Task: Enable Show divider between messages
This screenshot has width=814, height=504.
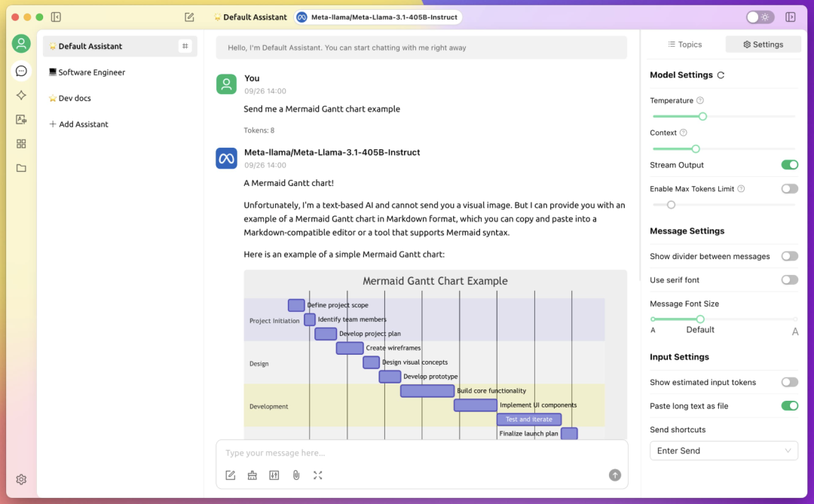Action: click(790, 256)
